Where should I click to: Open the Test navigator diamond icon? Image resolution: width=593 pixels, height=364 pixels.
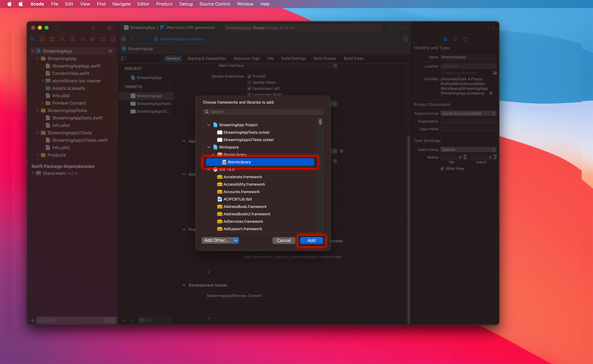point(82,39)
